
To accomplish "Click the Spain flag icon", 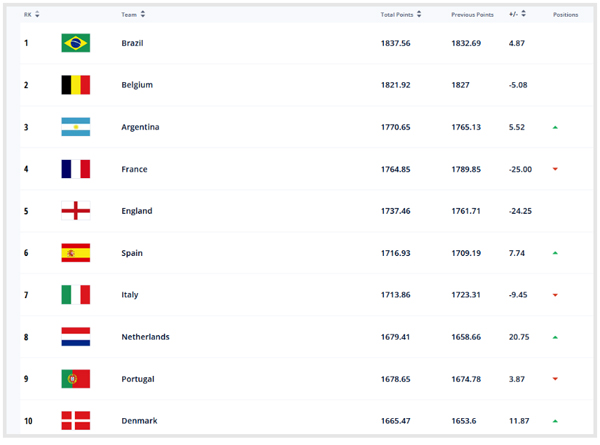I will pyautogui.click(x=75, y=253).
